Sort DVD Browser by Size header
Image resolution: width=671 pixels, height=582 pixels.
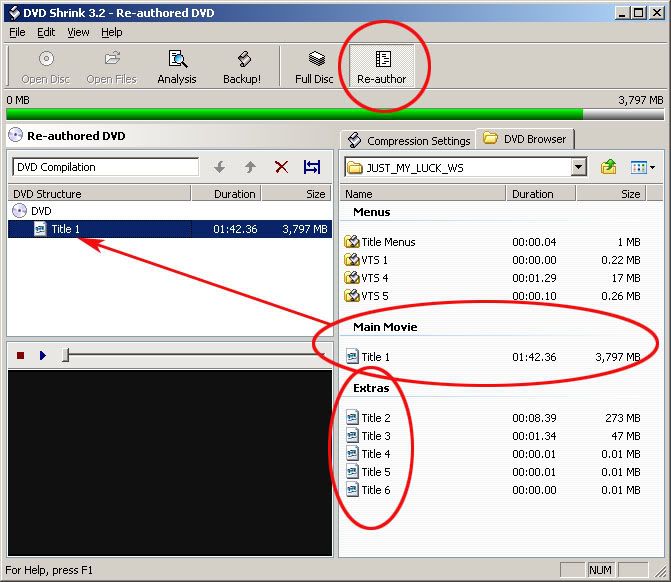tap(612, 194)
